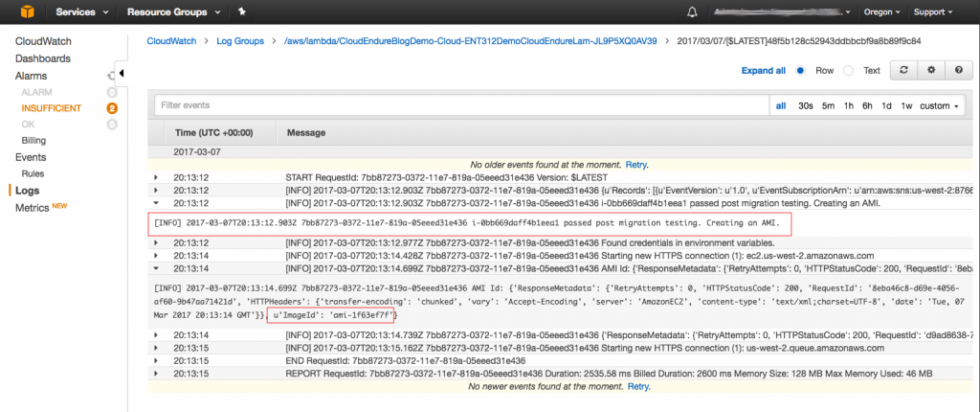Open the help question mark button
Viewport: 980px width, 412px height.
(x=959, y=71)
